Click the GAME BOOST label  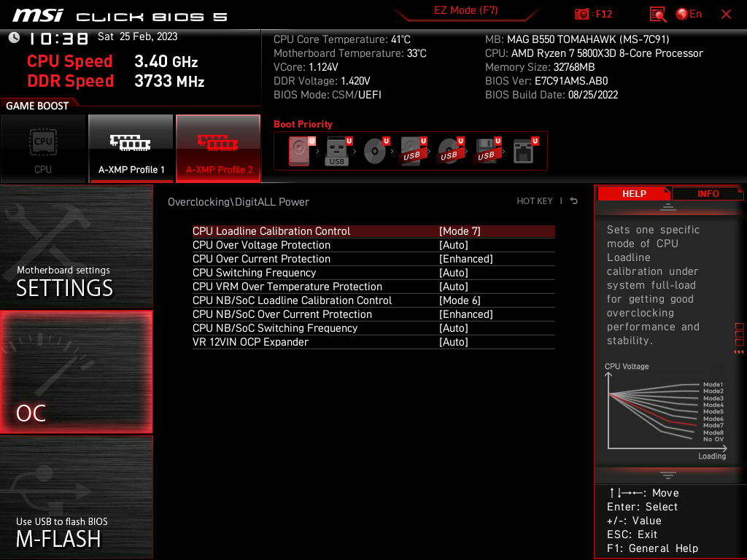(x=37, y=106)
